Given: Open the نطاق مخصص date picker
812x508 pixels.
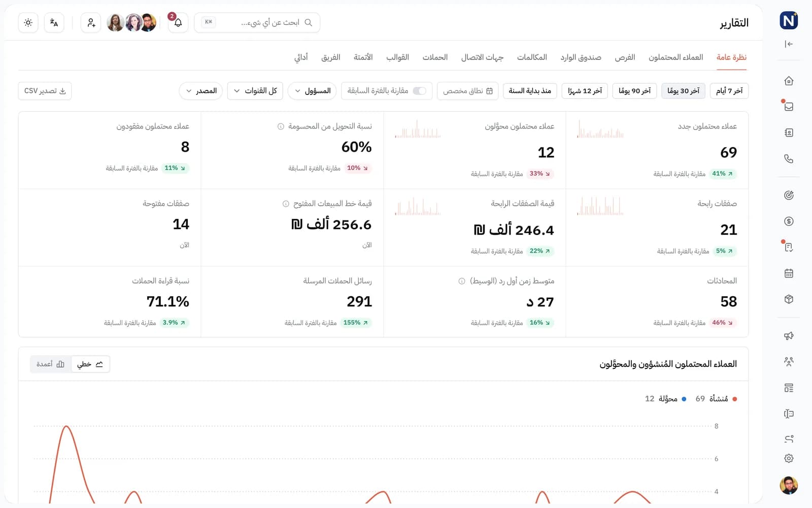Looking at the screenshot, I should coord(468,91).
